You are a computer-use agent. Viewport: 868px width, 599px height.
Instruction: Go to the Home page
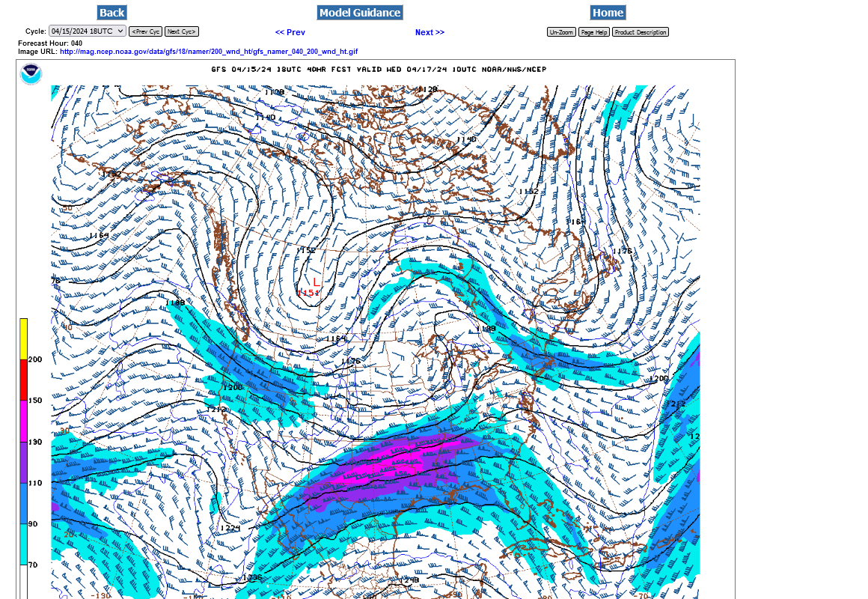[x=607, y=12]
